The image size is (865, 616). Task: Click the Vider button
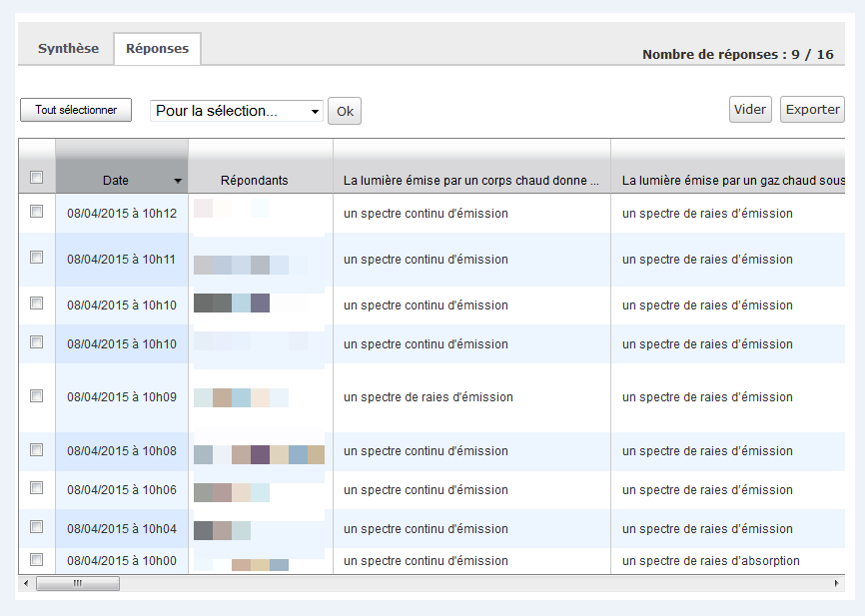coord(750,110)
